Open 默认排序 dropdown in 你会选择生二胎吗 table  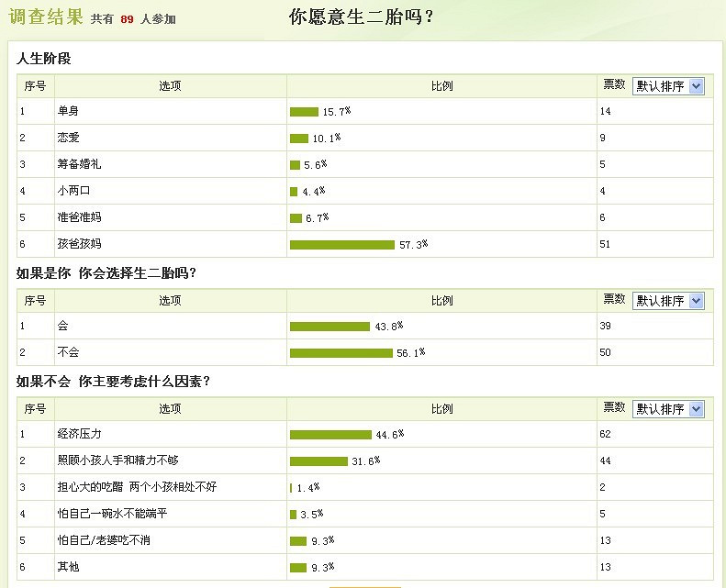pos(668,301)
